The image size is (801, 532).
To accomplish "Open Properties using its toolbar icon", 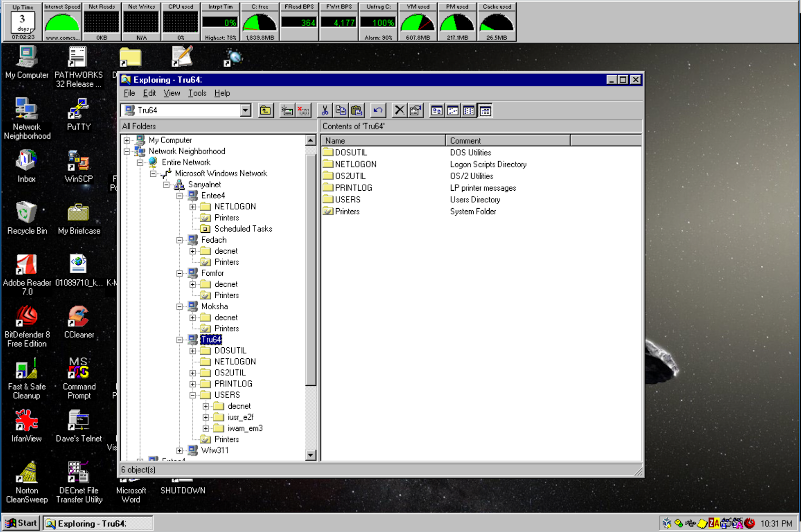I will point(416,110).
